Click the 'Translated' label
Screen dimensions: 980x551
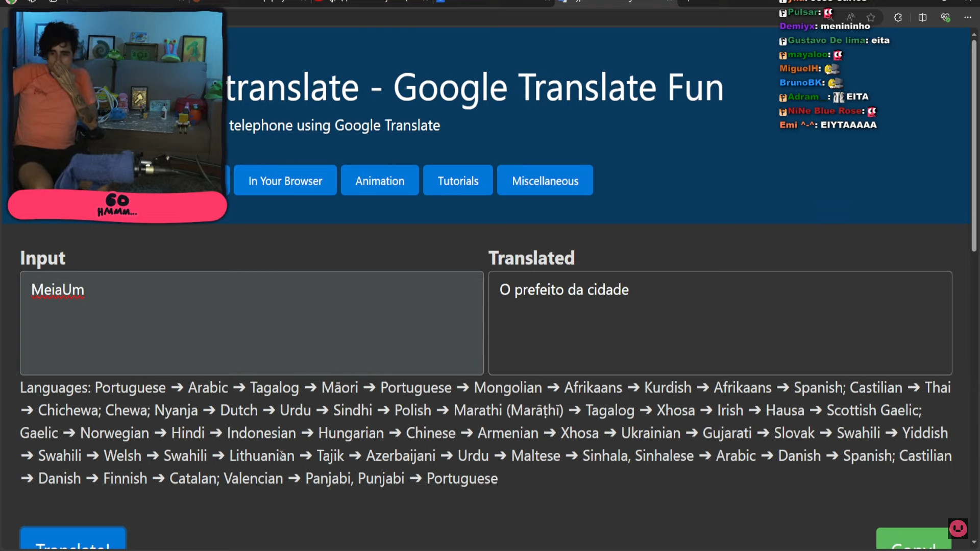[x=531, y=258]
